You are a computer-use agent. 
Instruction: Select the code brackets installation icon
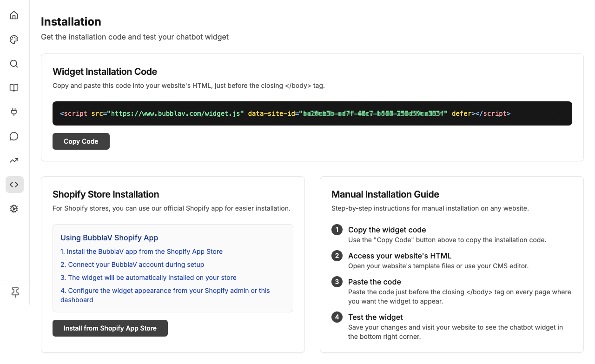click(14, 185)
